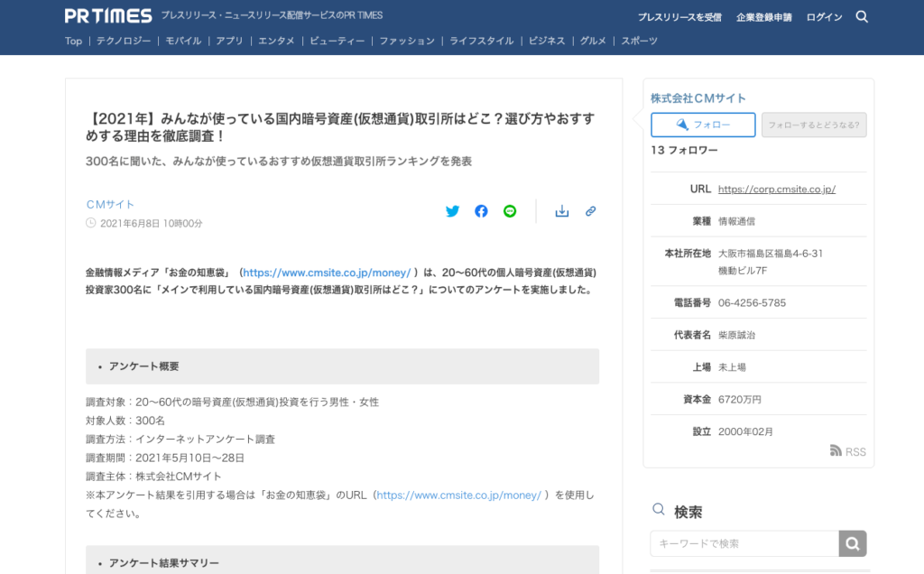Click the magnifier icon beside 検索 heading
This screenshot has height=574, width=924.
(x=659, y=509)
